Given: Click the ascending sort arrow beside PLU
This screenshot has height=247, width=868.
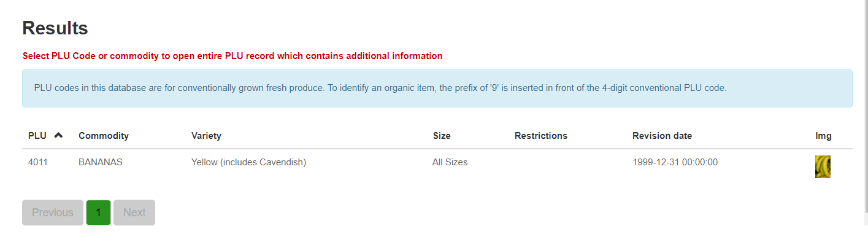Looking at the screenshot, I should [x=58, y=135].
